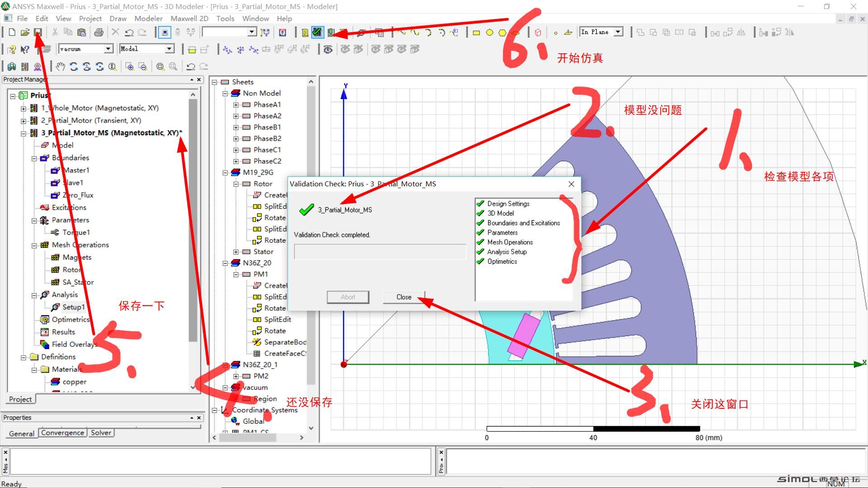
Task: Click the Open file folder icon
Action: [25, 32]
